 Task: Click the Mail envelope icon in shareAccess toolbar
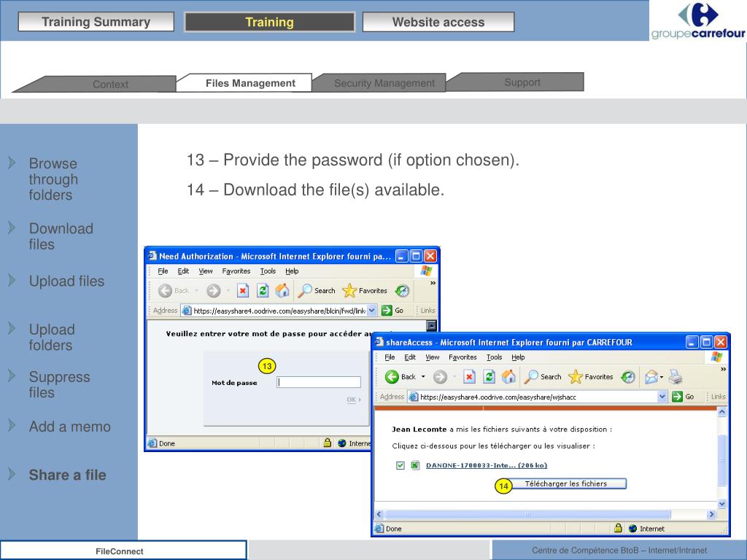point(651,377)
